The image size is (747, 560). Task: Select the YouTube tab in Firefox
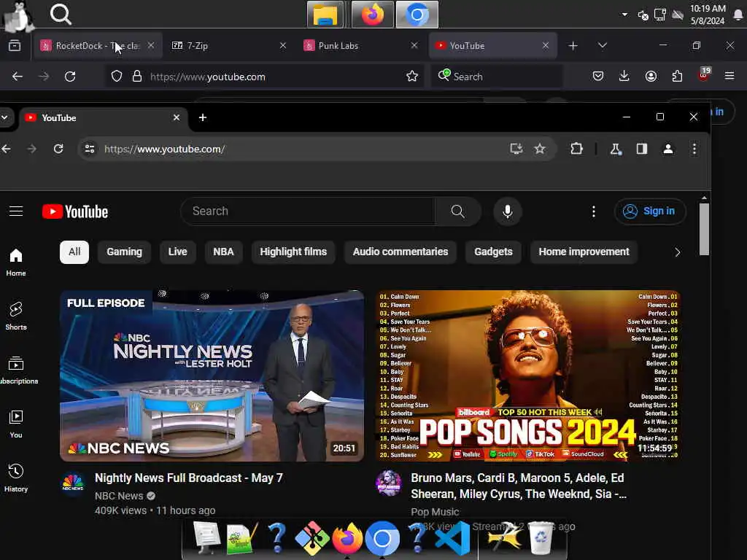(x=492, y=46)
